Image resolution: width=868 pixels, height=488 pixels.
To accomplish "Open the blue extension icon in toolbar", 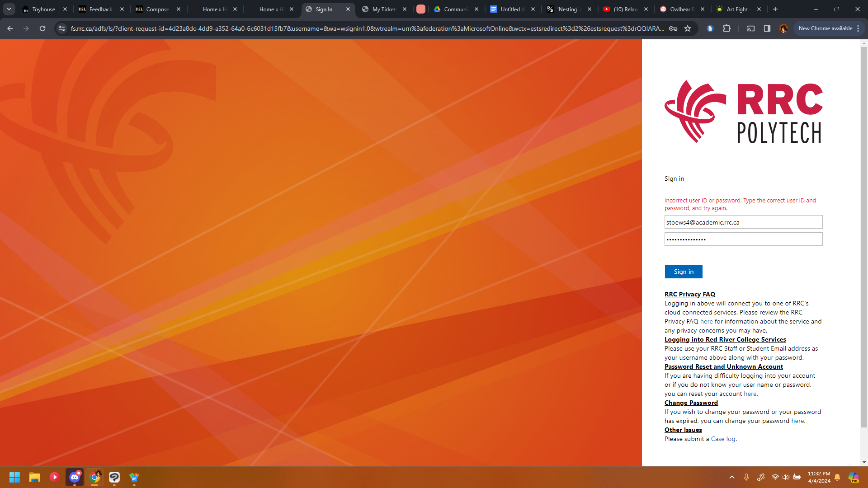I will [x=710, y=28].
